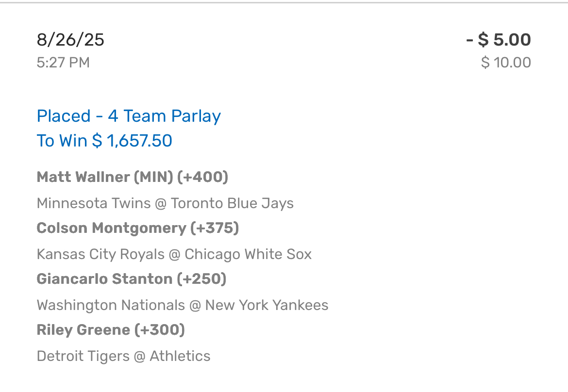Click the Colson Montgomery player name
This screenshot has height=392, width=568.
coord(111,228)
